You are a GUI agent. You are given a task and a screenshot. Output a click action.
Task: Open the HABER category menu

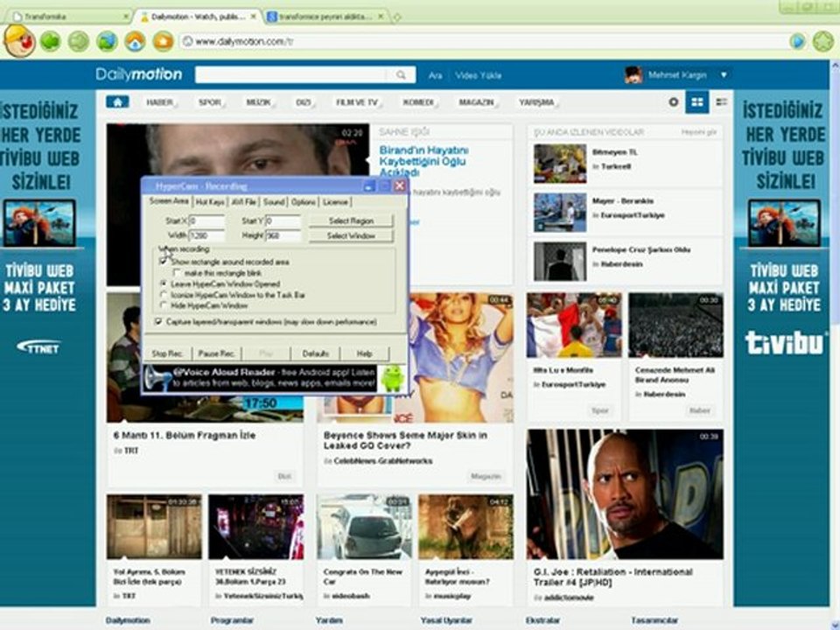coord(159,101)
